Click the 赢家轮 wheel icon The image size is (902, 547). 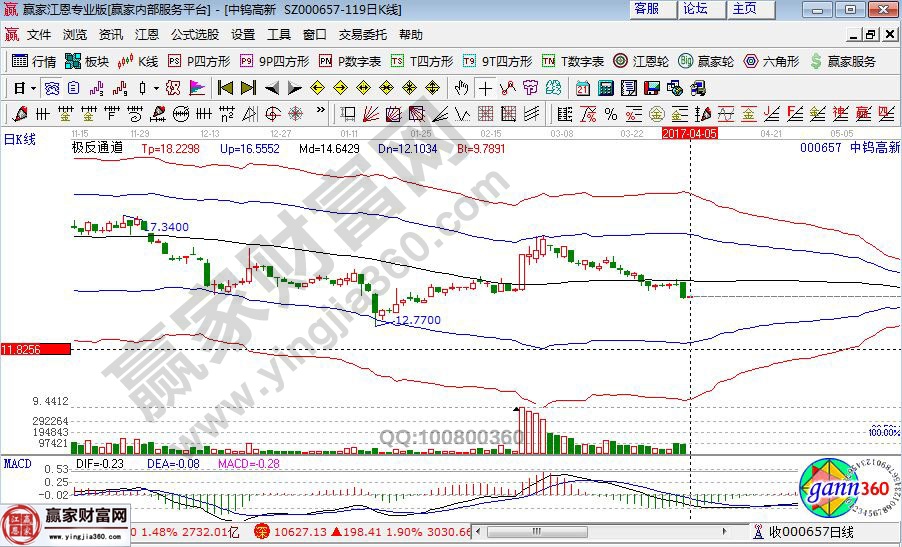pos(706,61)
